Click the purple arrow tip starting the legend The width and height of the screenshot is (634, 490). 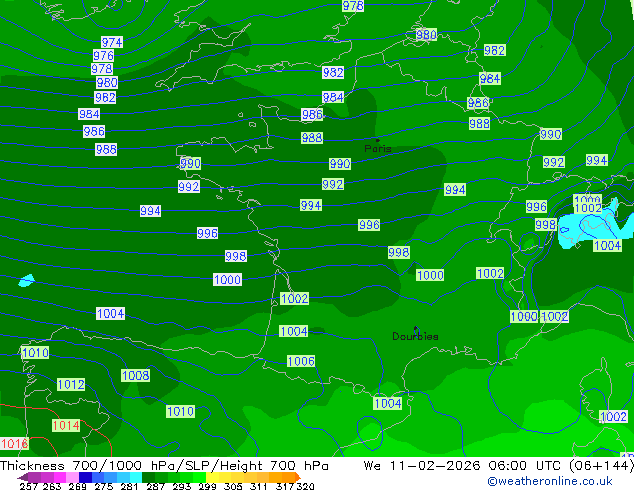point(23,477)
